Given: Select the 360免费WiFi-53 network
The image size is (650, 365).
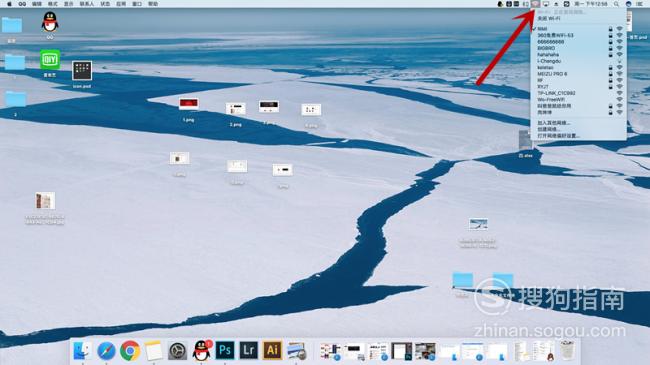Looking at the screenshot, I should pyautogui.click(x=579, y=35).
